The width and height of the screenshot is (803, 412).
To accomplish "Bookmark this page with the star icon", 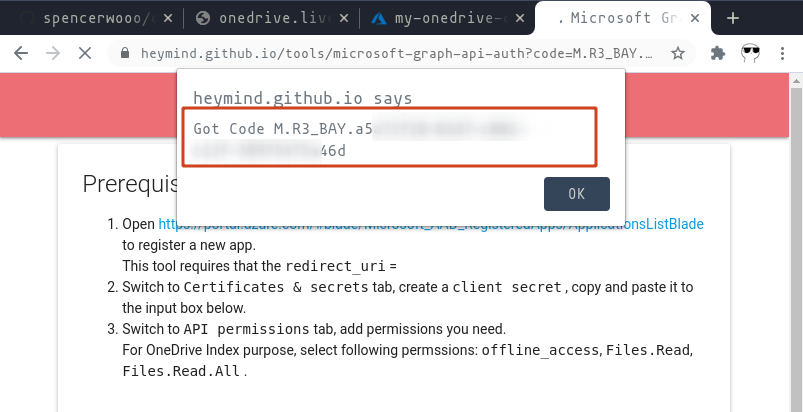I will pos(678,53).
